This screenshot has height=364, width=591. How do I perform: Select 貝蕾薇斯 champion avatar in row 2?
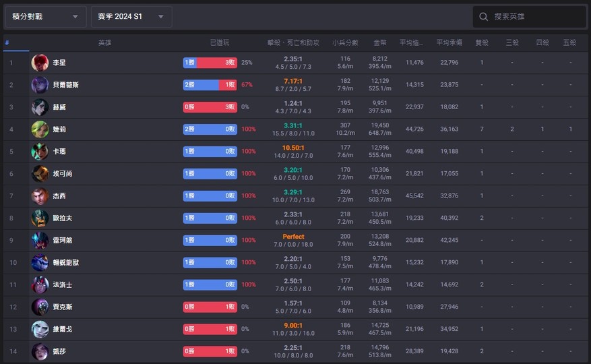tap(40, 85)
